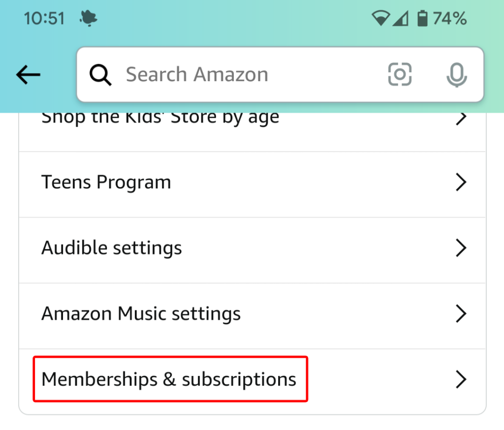Expand the Amazon Music settings chevron
Image resolution: width=504 pixels, height=430 pixels.
click(x=461, y=313)
